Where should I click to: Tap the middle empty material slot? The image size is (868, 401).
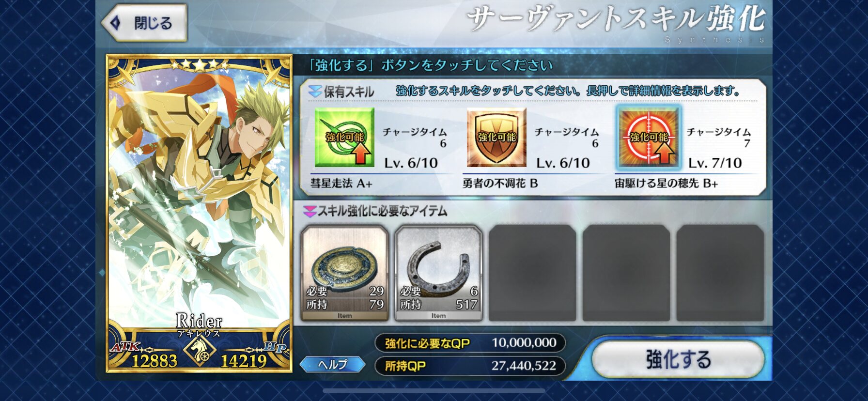626,273
